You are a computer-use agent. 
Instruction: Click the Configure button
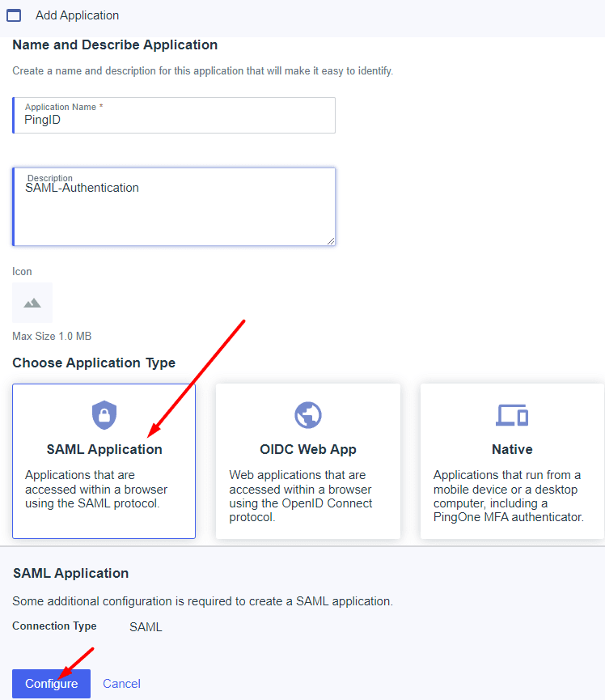pos(51,684)
